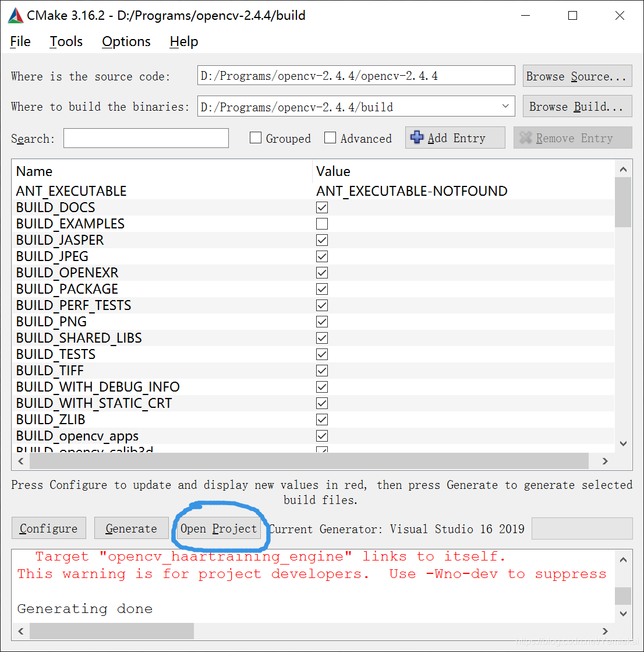Click the cache list scroll down arrow
Image resolution: width=644 pixels, height=652 pixels.
(x=623, y=443)
